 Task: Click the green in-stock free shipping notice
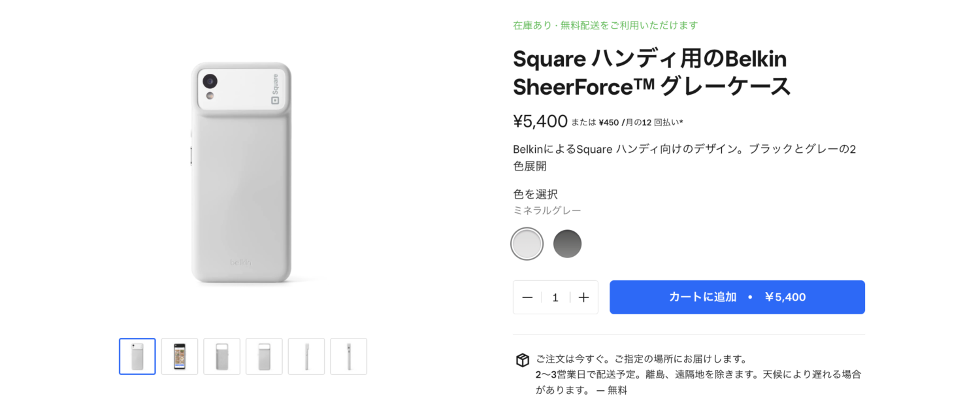pyautogui.click(x=605, y=25)
